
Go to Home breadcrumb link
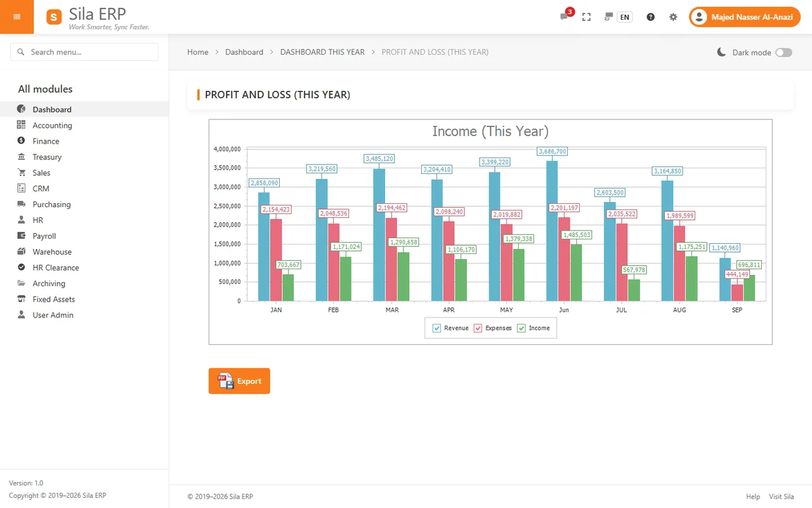[x=198, y=52]
